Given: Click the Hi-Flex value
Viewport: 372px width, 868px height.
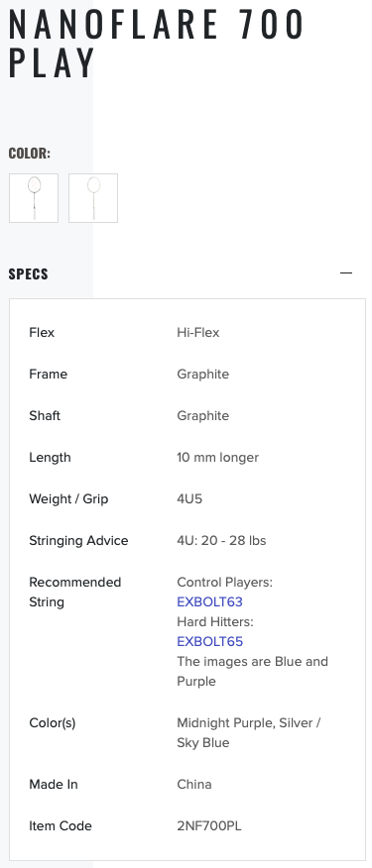Looking at the screenshot, I should pyautogui.click(x=198, y=333).
